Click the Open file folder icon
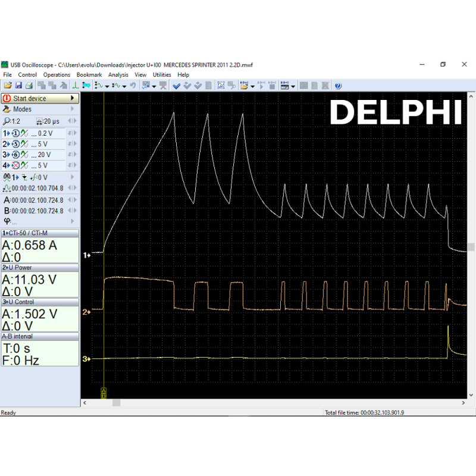 tap(8, 86)
